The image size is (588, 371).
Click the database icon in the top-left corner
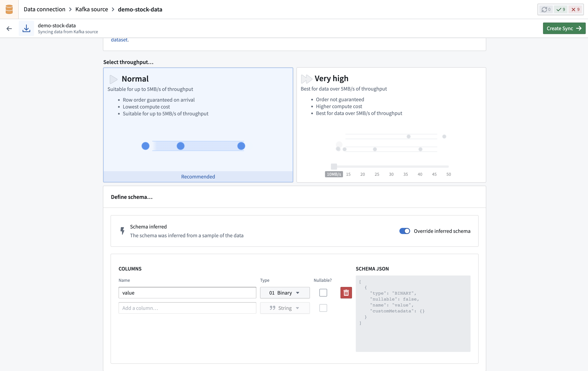point(9,9)
